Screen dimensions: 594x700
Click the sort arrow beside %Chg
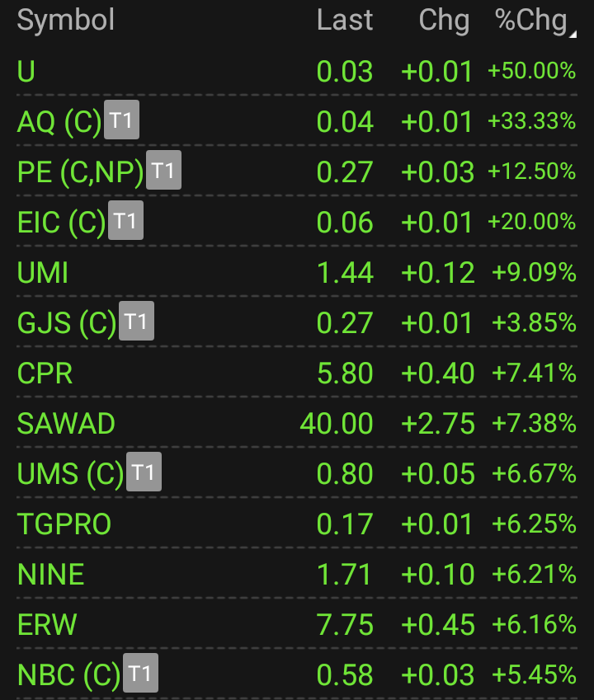[573, 31]
